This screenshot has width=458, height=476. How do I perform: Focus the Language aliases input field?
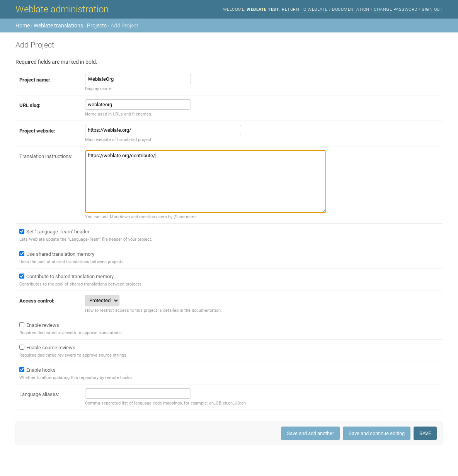pos(138,393)
